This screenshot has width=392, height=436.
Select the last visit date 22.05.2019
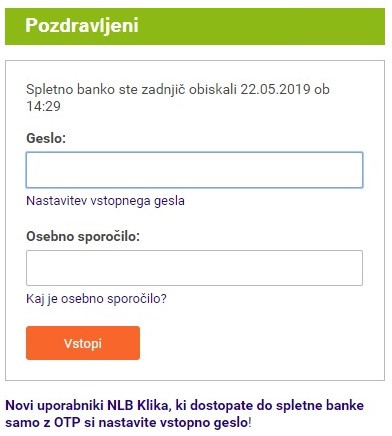[x=275, y=89]
